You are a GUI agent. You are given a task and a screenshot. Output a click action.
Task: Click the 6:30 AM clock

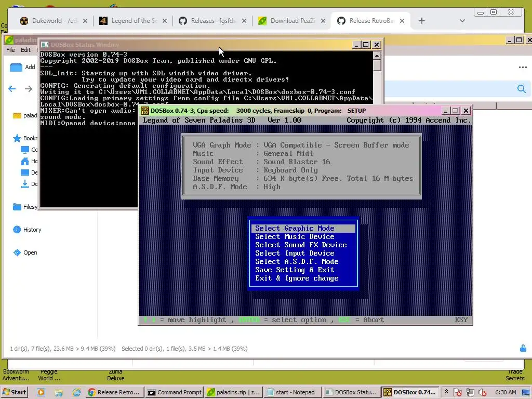[506, 392]
